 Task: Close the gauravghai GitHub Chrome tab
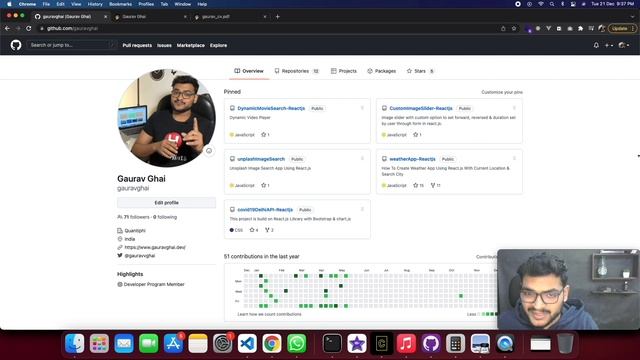pos(105,17)
